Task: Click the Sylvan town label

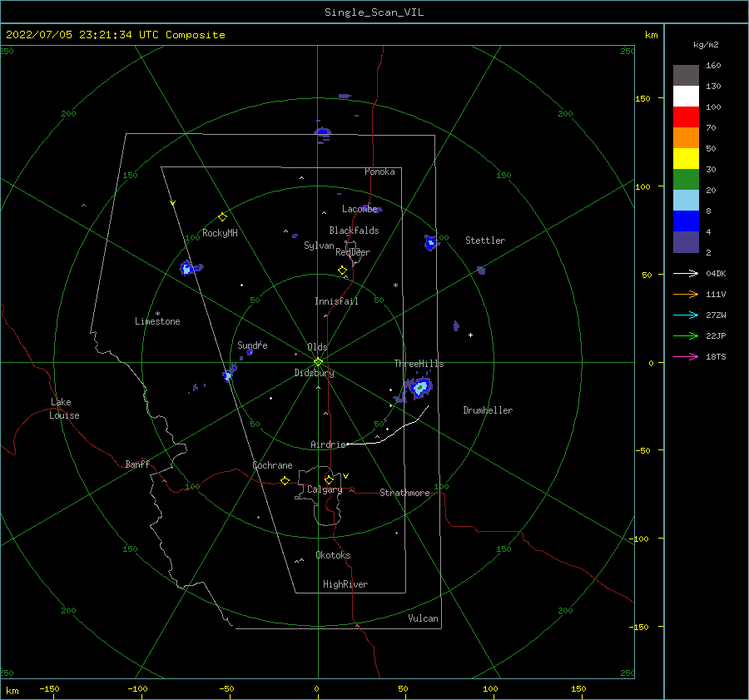Action: pos(319,246)
